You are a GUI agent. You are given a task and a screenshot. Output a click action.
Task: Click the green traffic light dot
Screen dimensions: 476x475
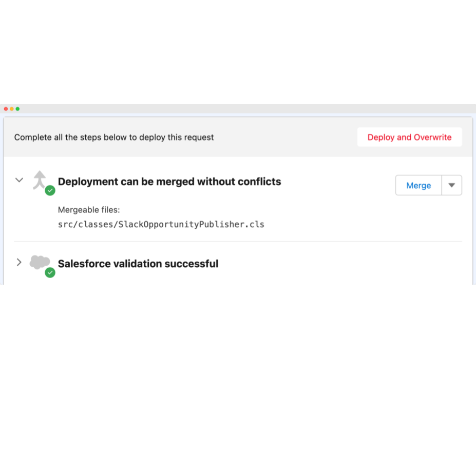pyautogui.click(x=18, y=108)
